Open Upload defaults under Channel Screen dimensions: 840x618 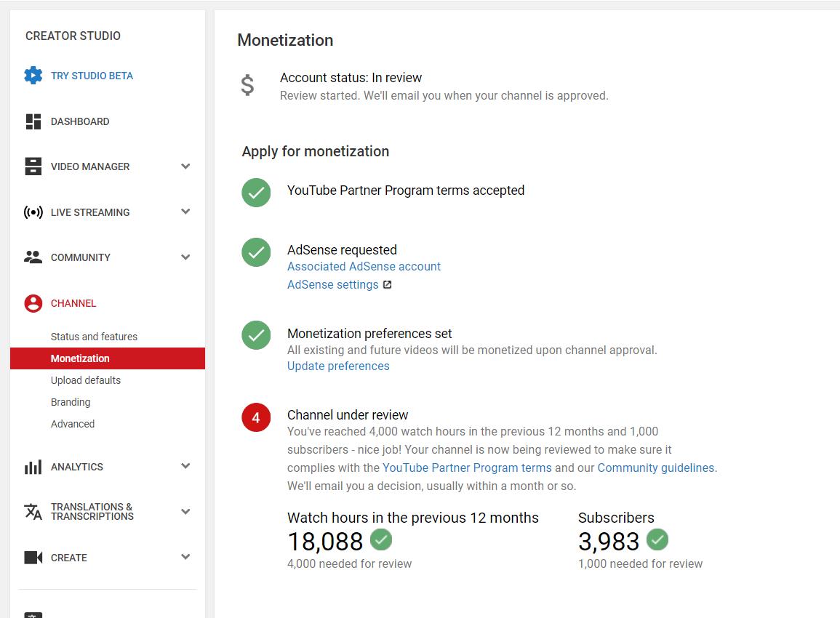point(86,380)
